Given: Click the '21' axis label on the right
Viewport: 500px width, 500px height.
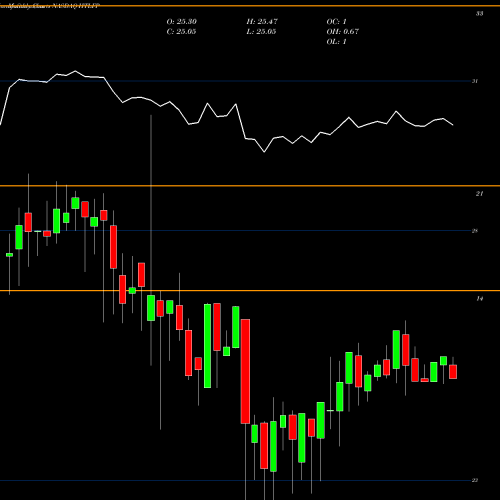Looking at the screenshot, I should 479,194.
